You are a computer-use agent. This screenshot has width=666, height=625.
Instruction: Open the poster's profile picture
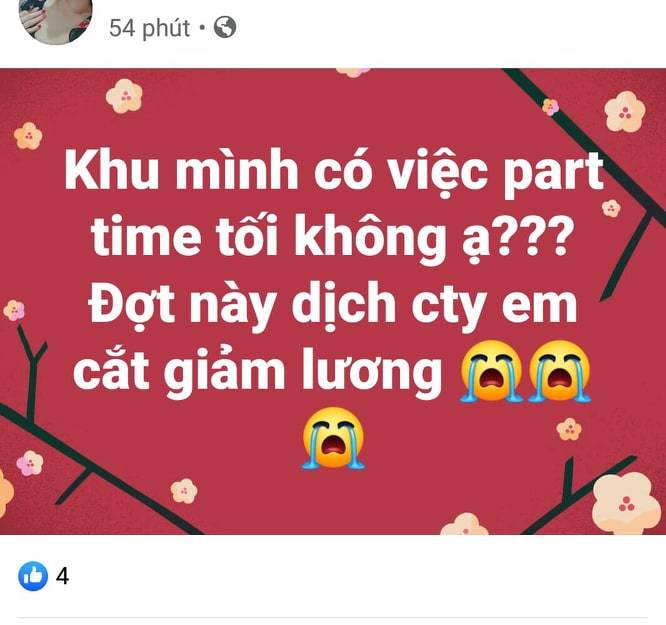pyautogui.click(x=55, y=17)
